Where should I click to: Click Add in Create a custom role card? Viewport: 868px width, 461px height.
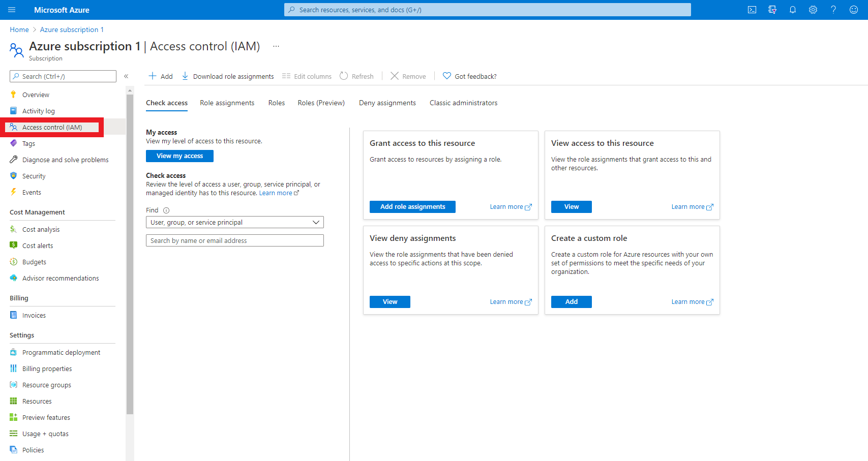(572, 302)
